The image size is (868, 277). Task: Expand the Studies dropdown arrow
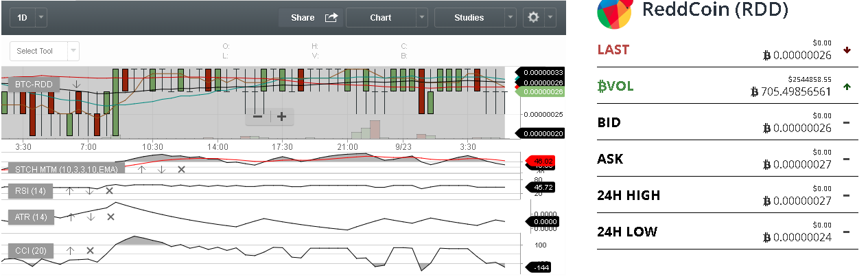(510, 18)
